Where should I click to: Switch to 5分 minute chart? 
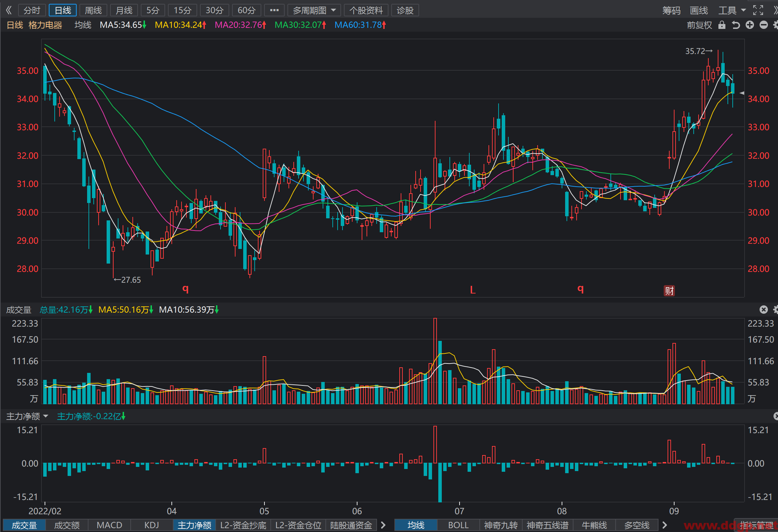point(153,10)
